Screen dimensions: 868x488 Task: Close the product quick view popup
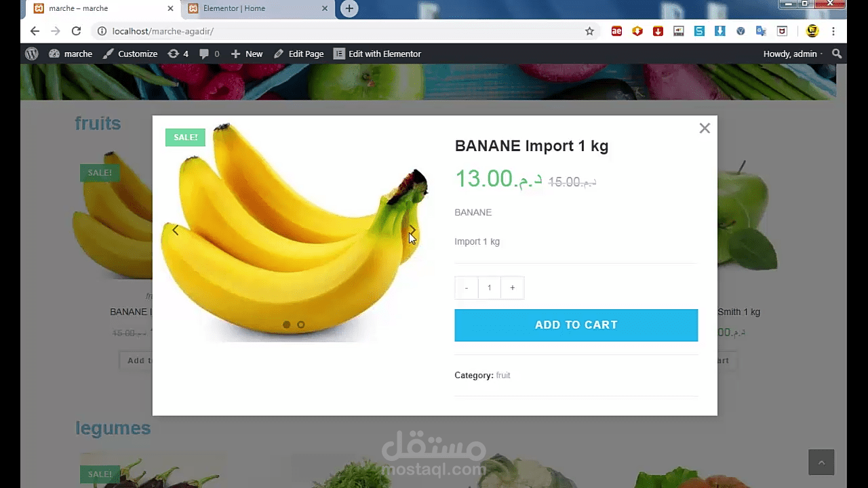[x=705, y=128]
